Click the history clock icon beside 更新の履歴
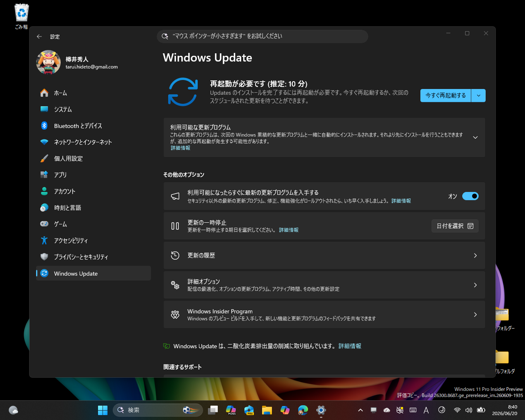 (175, 256)
